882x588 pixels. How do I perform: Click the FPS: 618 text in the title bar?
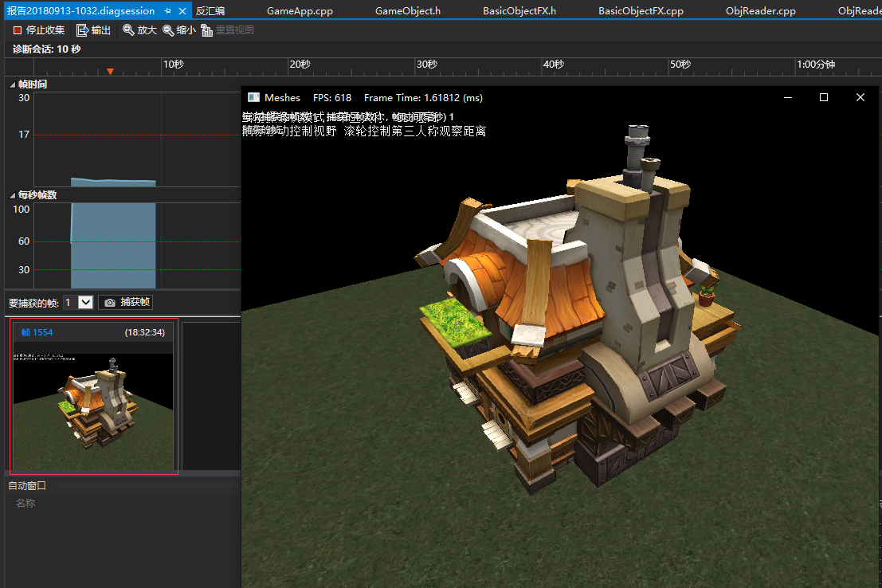tap(332, 98)
